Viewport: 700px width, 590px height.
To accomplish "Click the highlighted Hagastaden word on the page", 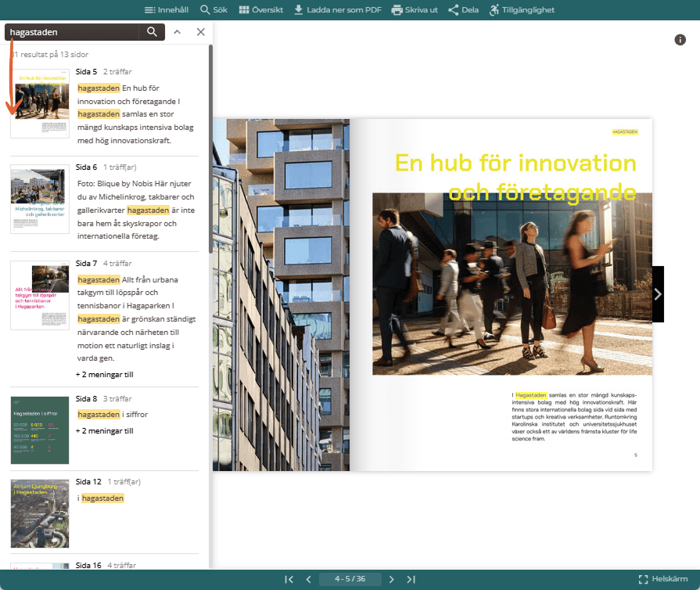I will pyautogui.click(x=531, y=395).
